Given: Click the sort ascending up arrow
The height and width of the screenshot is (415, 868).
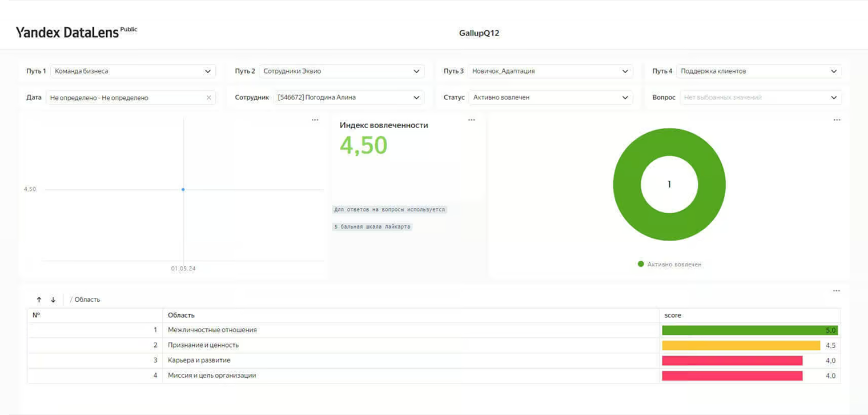Looking at the screenshot, I should point(39,300).
